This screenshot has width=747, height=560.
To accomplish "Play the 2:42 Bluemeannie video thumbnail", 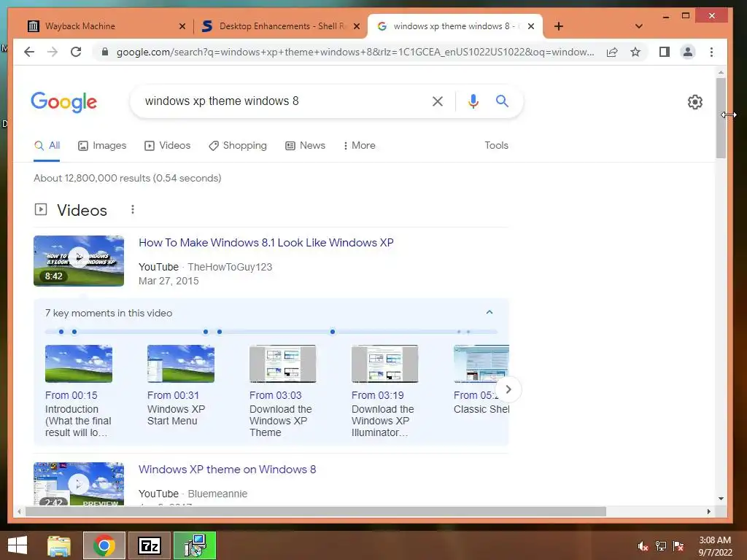I will (79, 484).
